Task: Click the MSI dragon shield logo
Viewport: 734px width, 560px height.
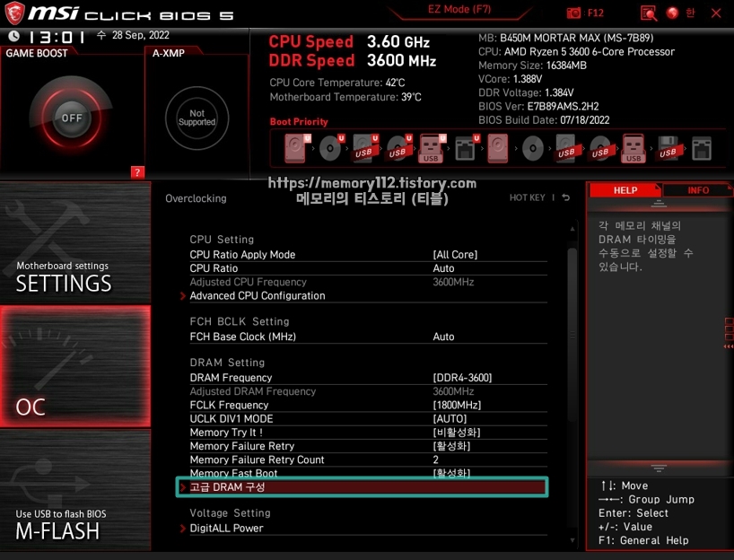Action: click(x=14, y=13)
